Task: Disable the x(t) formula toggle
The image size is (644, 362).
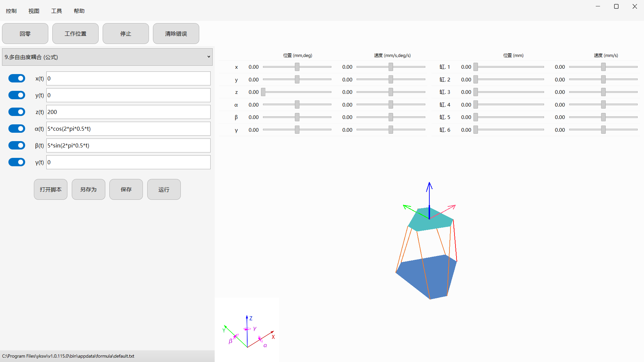Action: coord(17,78)
